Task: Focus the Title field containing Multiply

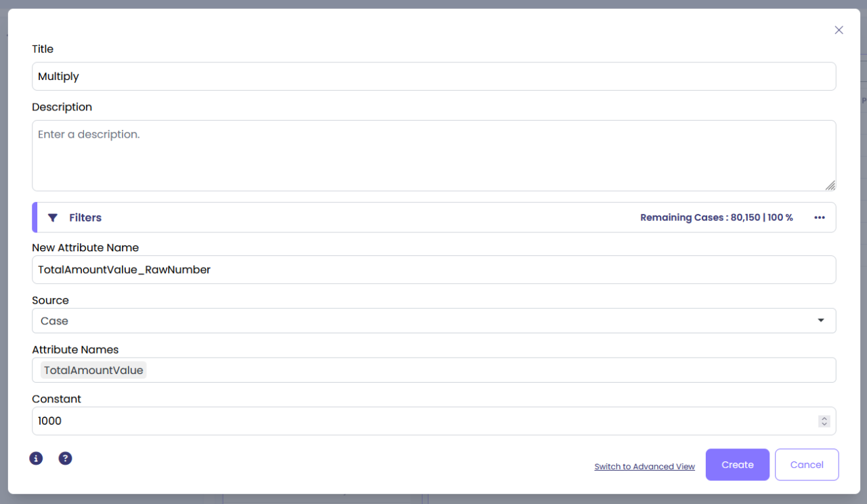Action: (433, 77)
